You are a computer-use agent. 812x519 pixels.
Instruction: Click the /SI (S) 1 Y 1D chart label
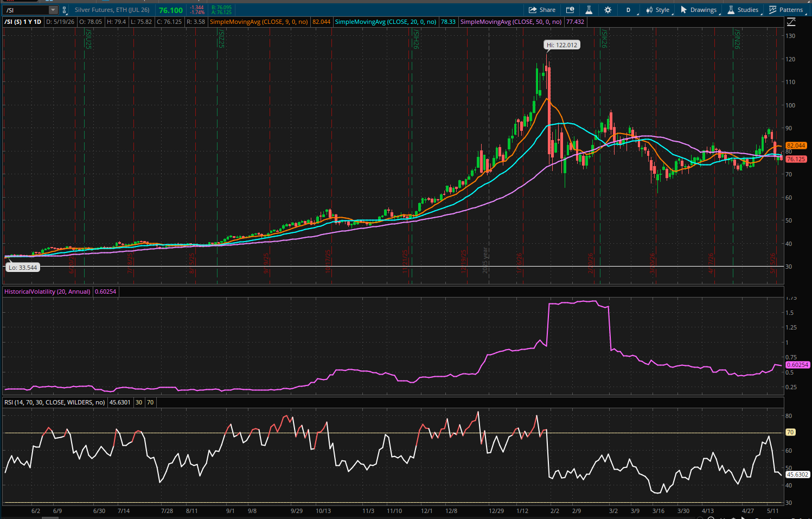[23, 22]
